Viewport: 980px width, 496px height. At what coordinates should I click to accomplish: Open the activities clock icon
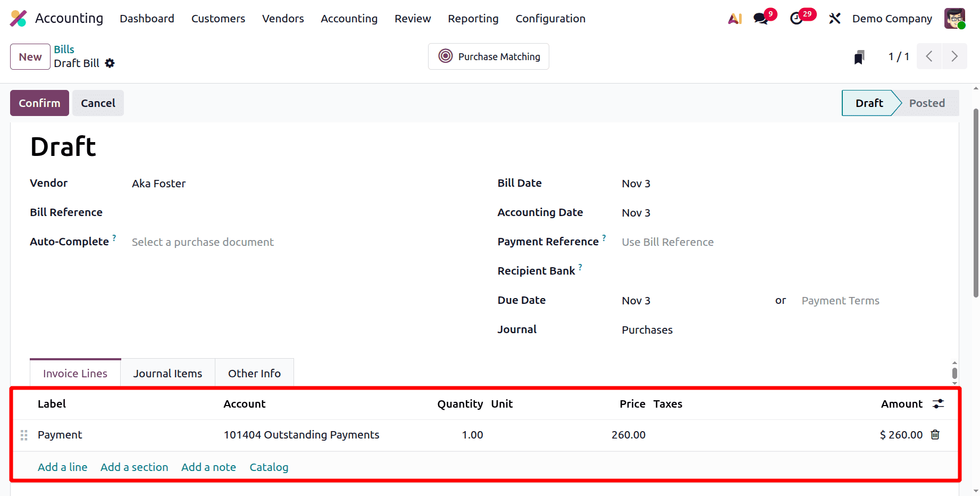pos(797,18)
